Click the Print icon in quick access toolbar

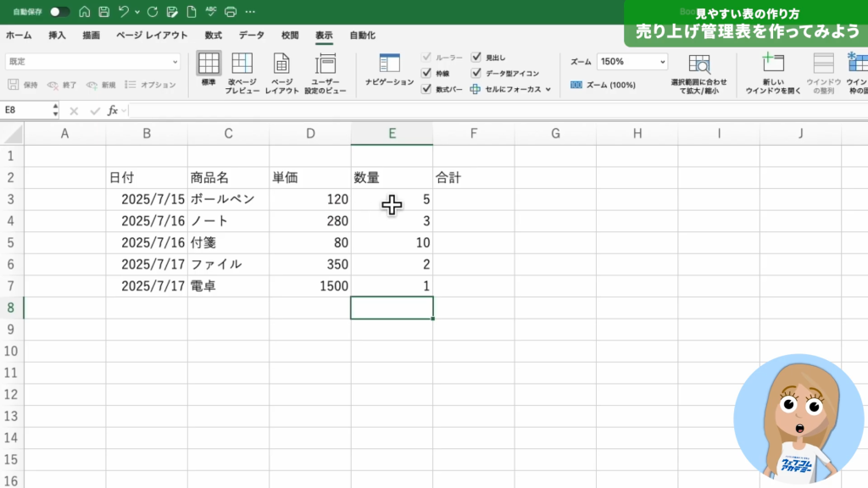[230, 12]
